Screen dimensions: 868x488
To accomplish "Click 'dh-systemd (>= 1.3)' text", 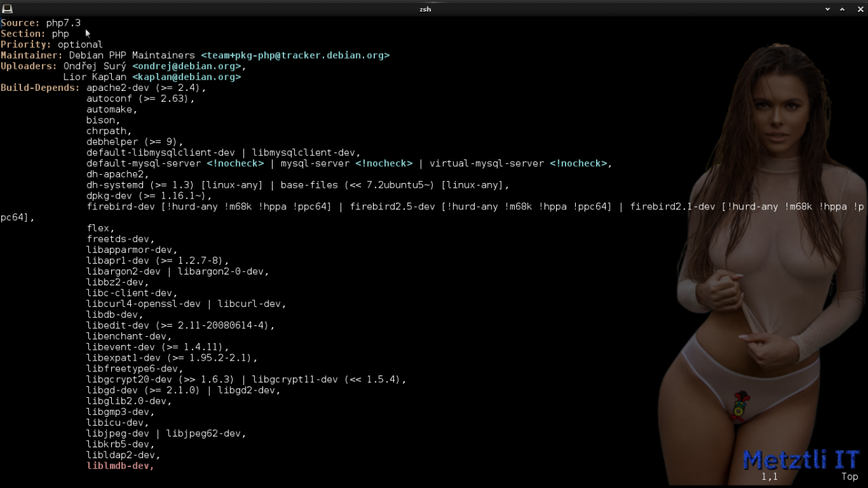I will 140,186.
